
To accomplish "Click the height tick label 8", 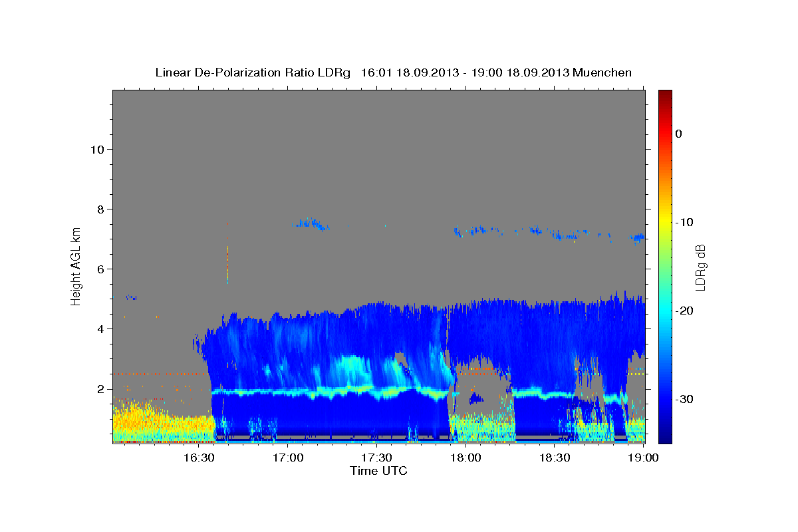I will (100, 209).
